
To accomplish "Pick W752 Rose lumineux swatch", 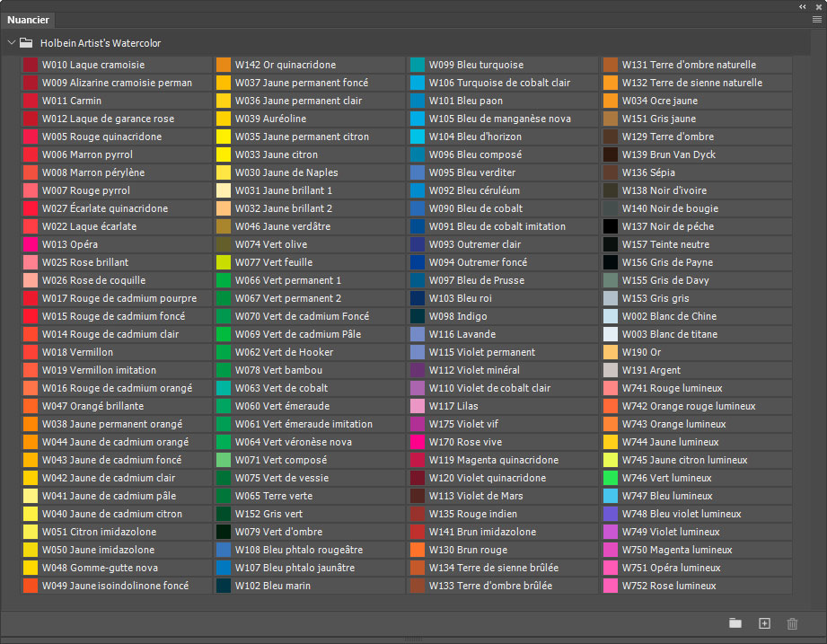I will (x=611, y=586).
